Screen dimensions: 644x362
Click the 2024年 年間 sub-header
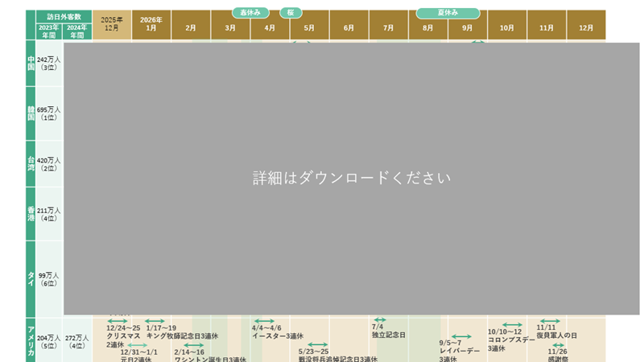tap(77, 31)
